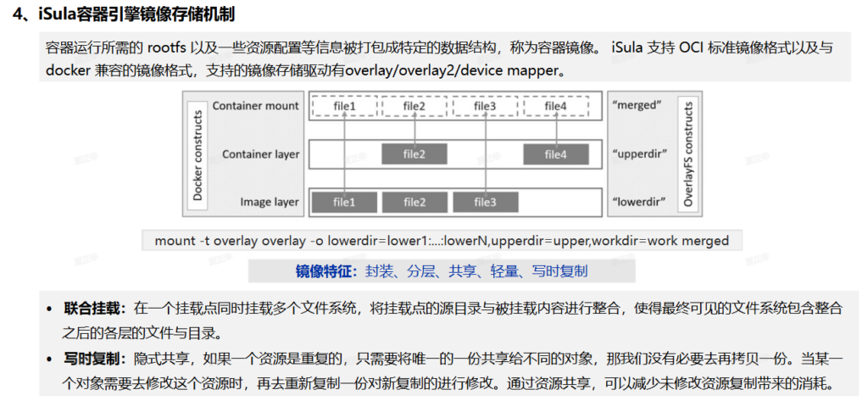Screen dimensions: 868x401
Task: Click the vertical Docker constructs label
Action: (x=199, y=153)
